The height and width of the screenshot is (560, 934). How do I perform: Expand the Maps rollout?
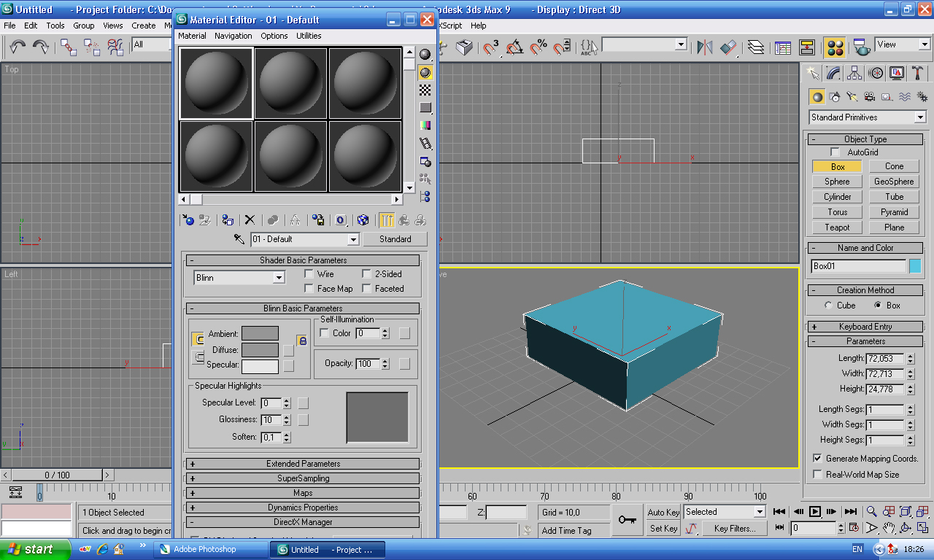pyautogui.click(x=303, y=493)
